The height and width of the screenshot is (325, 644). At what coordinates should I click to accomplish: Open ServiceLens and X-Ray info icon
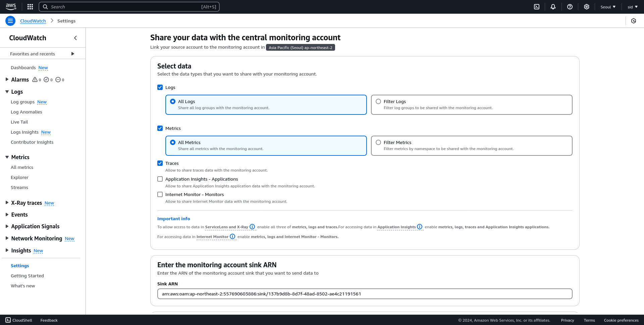[x=252, y=227]
